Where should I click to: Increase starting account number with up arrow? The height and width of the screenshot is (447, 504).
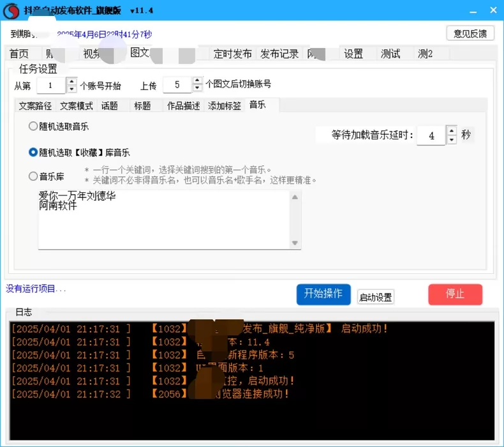point(71,82)
